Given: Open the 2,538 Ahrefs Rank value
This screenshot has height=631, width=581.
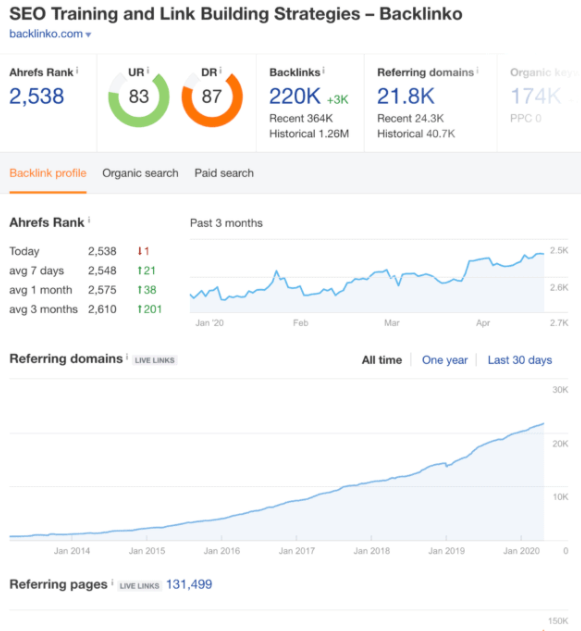Looking at the screenshot, I should click(37, 97).
